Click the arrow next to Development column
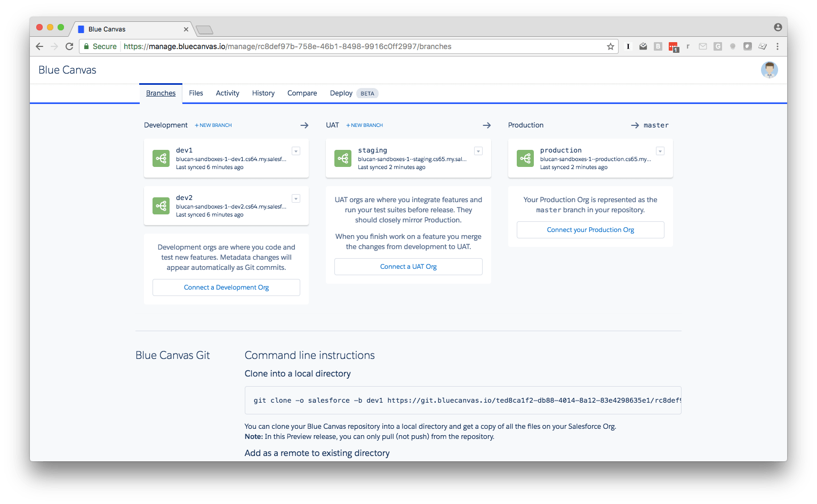This screenshot has height=504, width=817. [305, 125]
